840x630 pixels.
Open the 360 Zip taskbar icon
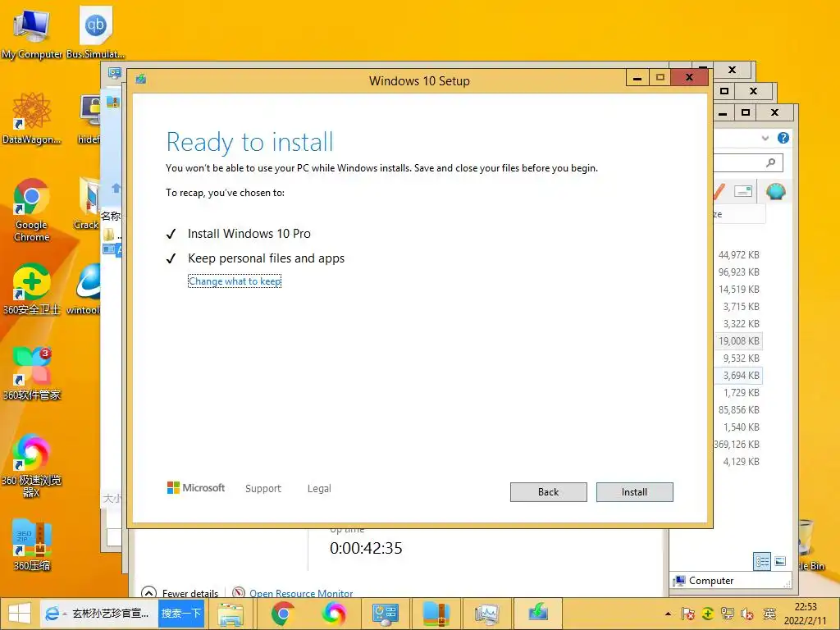coord(436,614)
